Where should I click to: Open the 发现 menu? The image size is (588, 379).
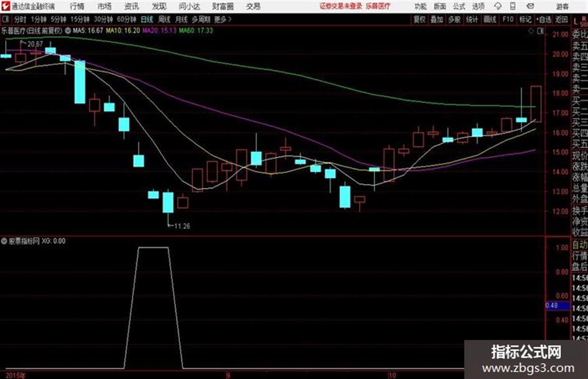(159, 6)
